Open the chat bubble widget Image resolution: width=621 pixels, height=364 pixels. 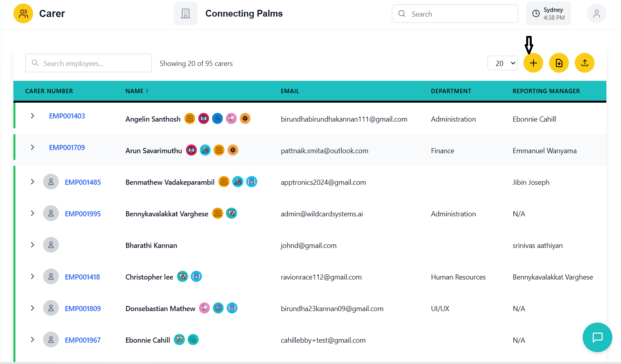597,337
